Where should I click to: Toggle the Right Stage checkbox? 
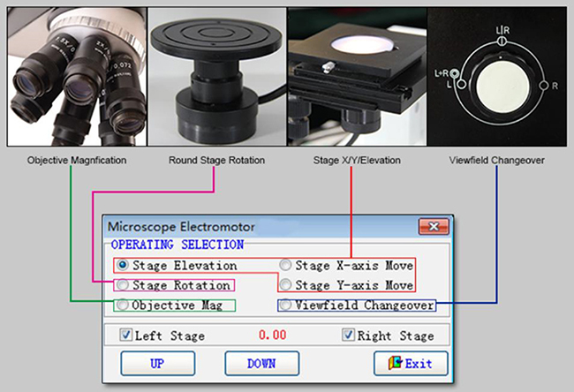(x=348, y=335)
